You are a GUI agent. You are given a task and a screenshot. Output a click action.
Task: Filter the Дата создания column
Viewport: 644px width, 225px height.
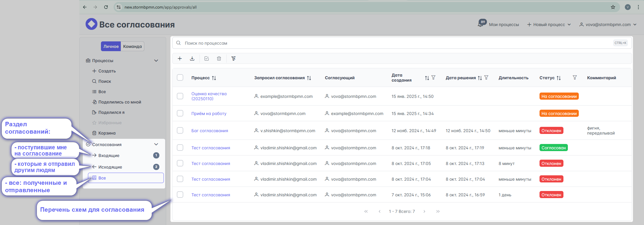point(433,78)
